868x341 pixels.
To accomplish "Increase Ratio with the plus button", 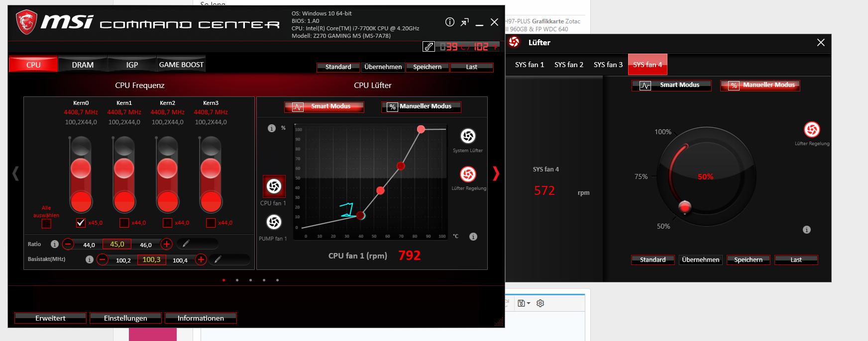I will tap(167, 244).
